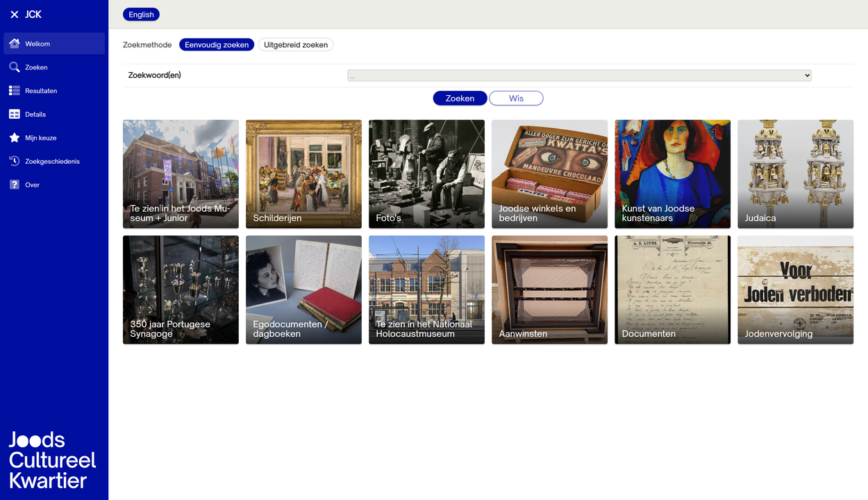Click the magnifying glass Zoeken icon

15,67
